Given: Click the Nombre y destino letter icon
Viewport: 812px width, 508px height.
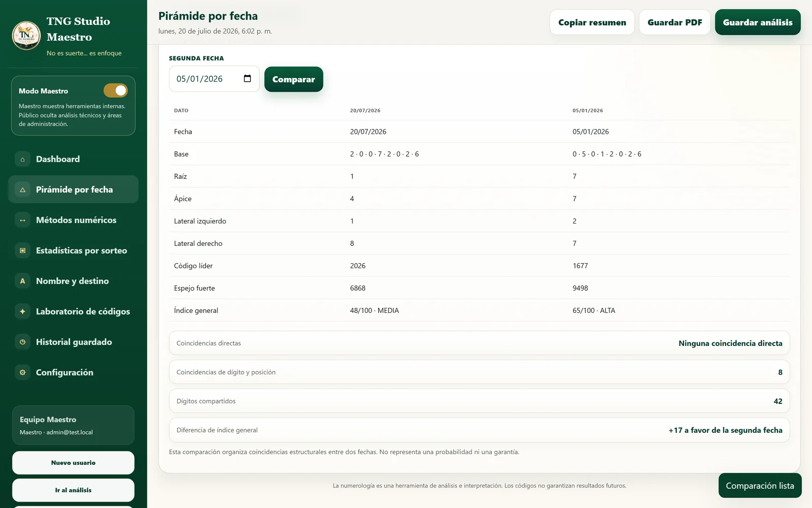Looking at the screenshot, I should tap(22, 281).
